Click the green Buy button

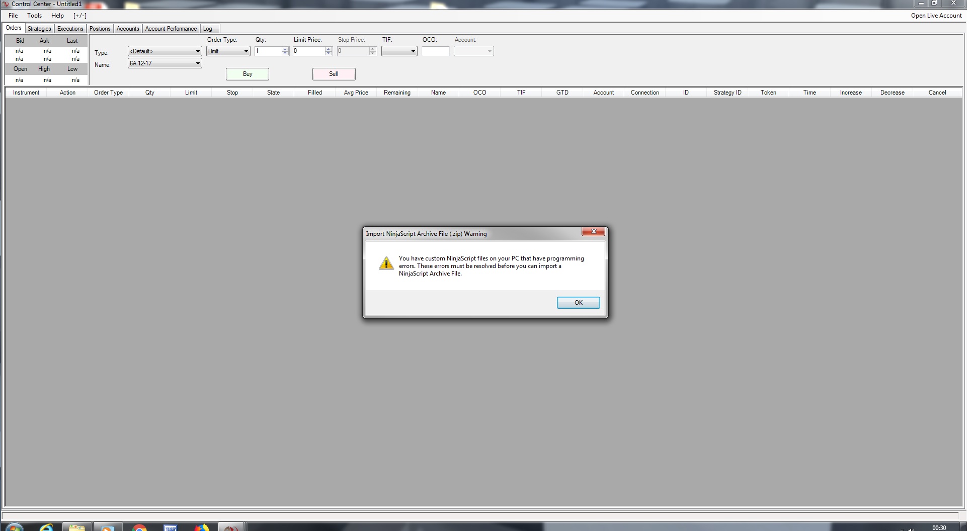(248, 74)
